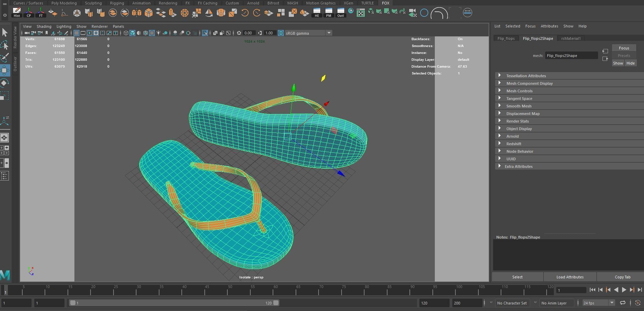Enable textured display in the viewport toolbar
The image size is (644, 311).
click(152, 33)
